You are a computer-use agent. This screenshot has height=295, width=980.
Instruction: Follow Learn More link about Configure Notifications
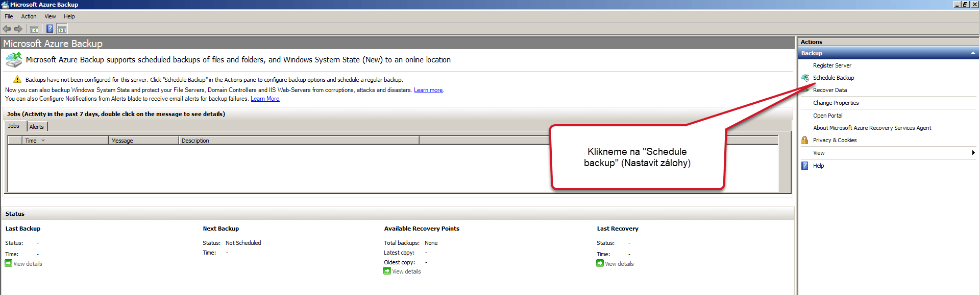(265, 99)
